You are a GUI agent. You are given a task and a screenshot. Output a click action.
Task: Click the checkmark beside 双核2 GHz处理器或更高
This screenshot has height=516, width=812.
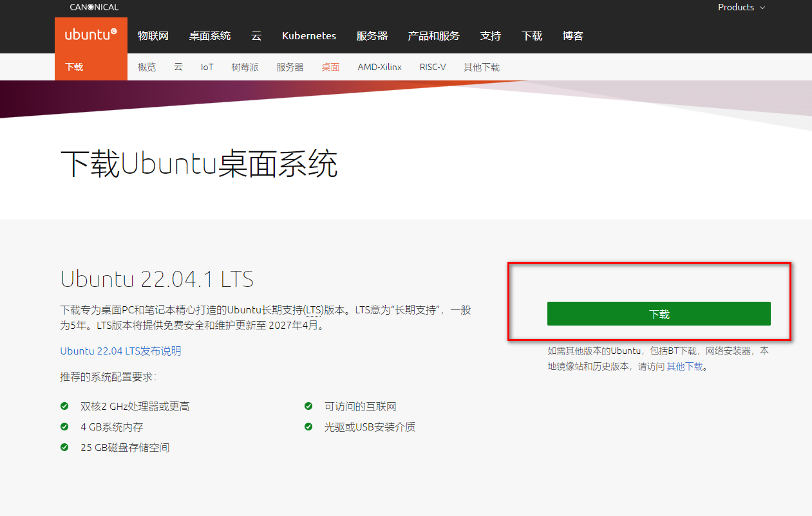point(64,406)
